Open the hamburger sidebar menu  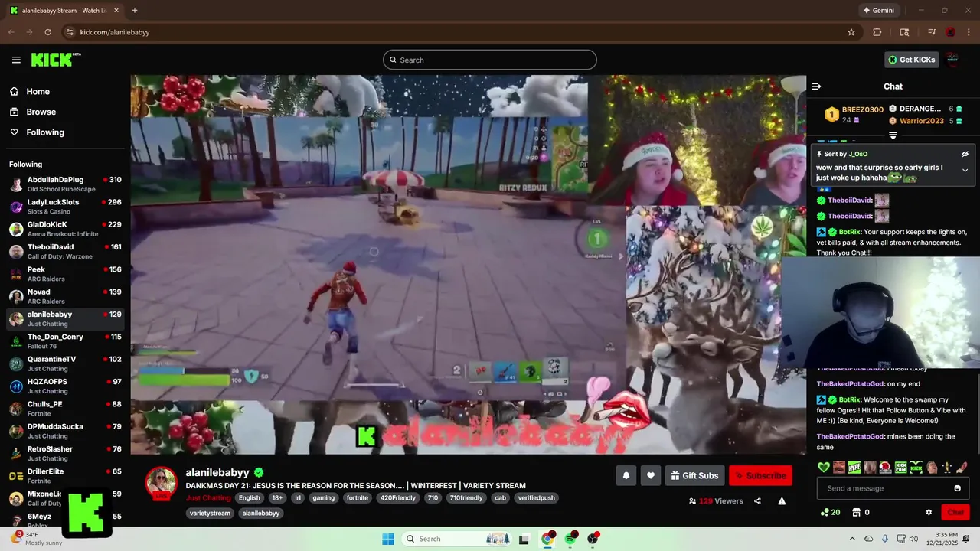click(x=16, y=60)
